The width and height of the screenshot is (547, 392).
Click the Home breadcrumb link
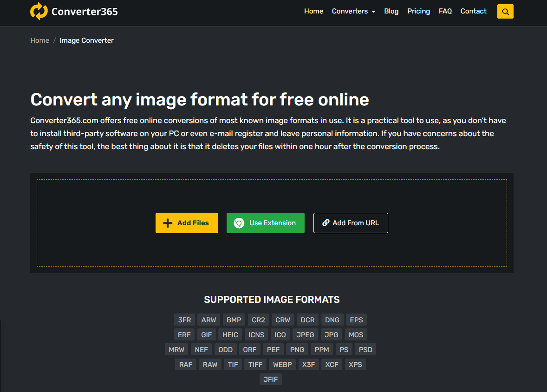click(39, 40)
